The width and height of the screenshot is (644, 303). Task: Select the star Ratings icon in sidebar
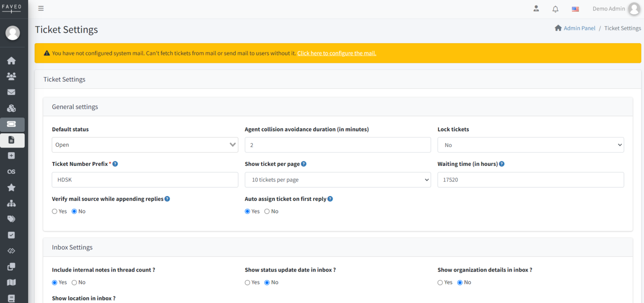pos(12,187)
